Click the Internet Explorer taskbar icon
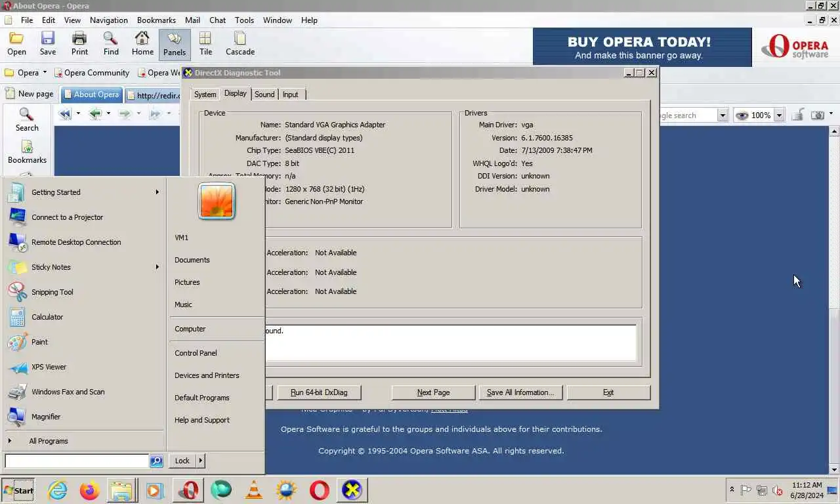The image size is (840, 504). tap(58, 490)
